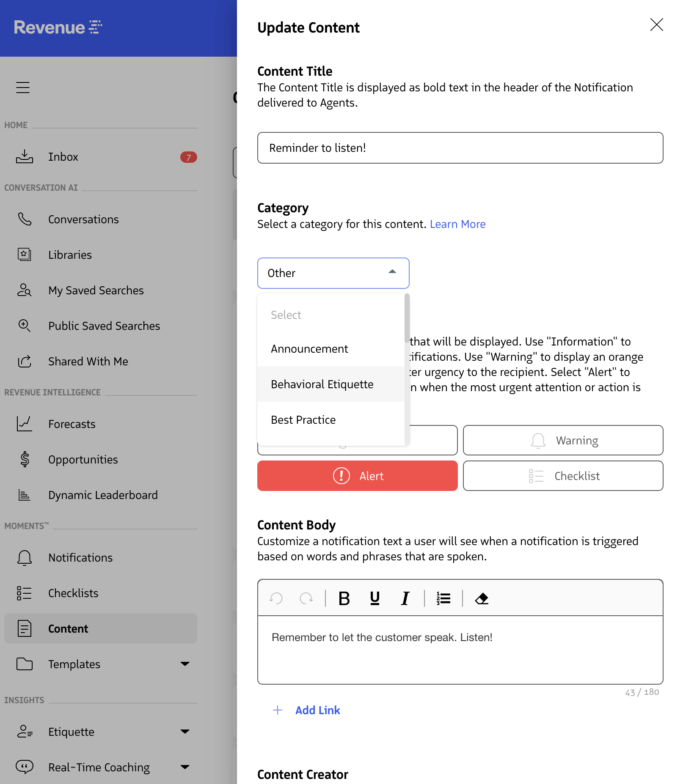The image size is (683, 784).
Task: Click the Notifications bell icon in sidebar
Action: (x=25, y=557)
